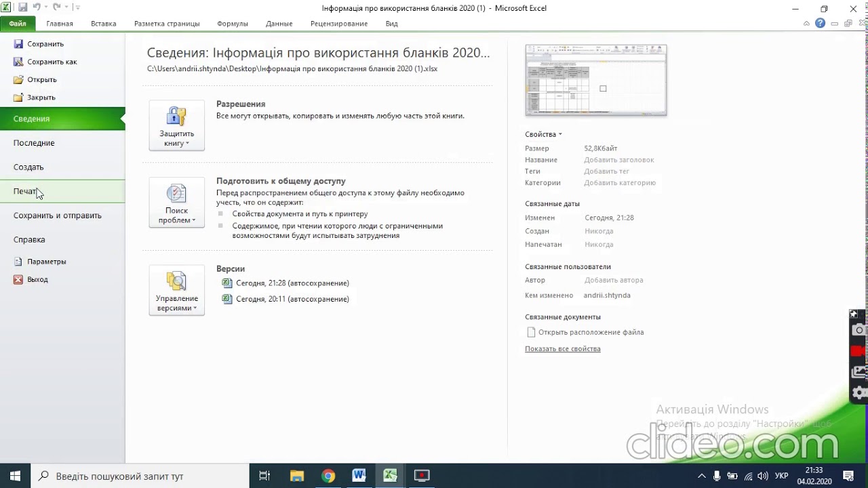Open the Вид ribbon tab
The image size is (868, 488).
391,23
